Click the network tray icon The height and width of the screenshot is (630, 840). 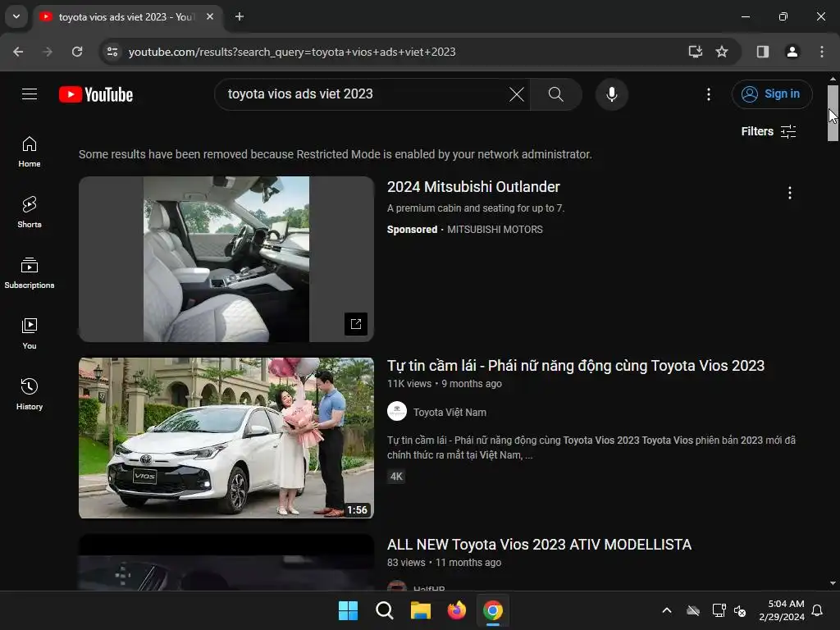coord(719,610)
